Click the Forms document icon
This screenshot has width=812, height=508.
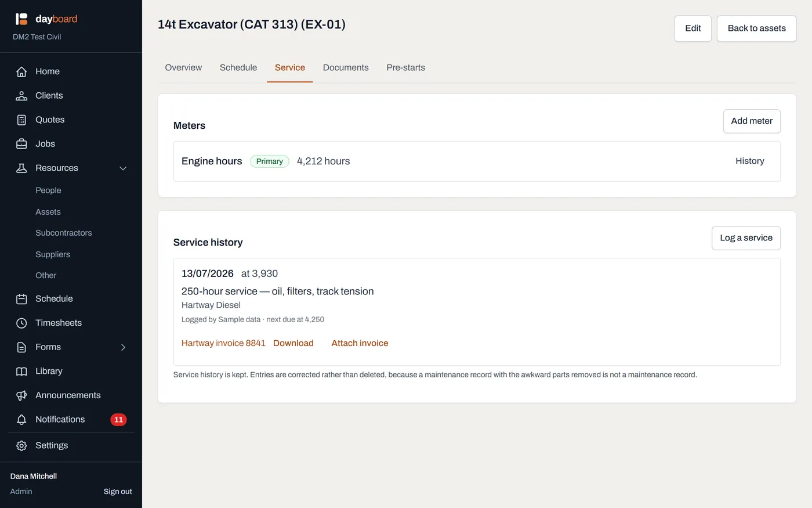21,347
